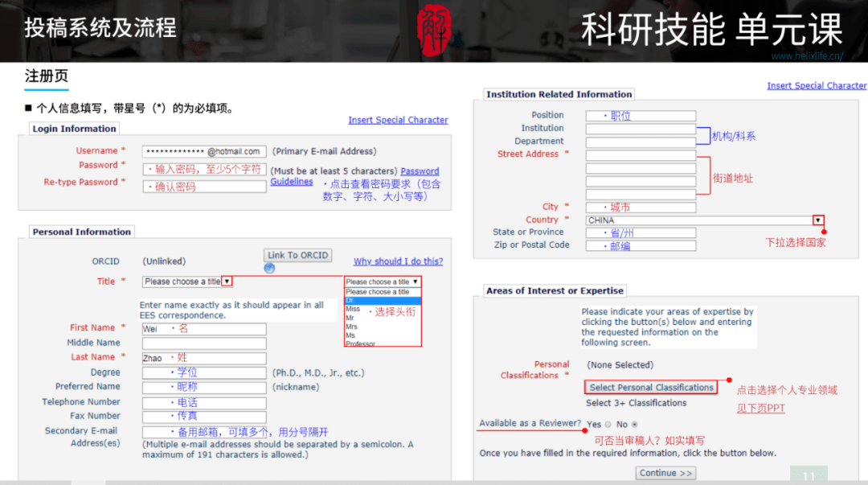The height and width of the screenshot is (485, 868).
Task: Click the ORCID icon below Link To ORCID
Action: (x=269, y=269)
